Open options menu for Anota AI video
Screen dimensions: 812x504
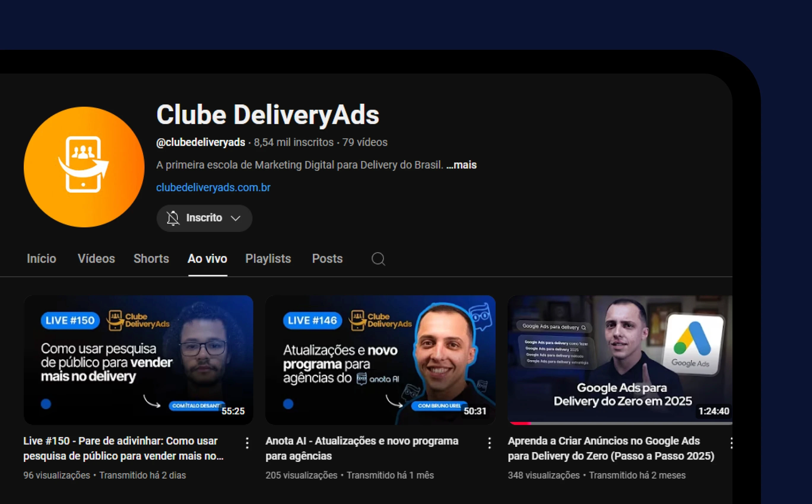click(x=489, y=443)
